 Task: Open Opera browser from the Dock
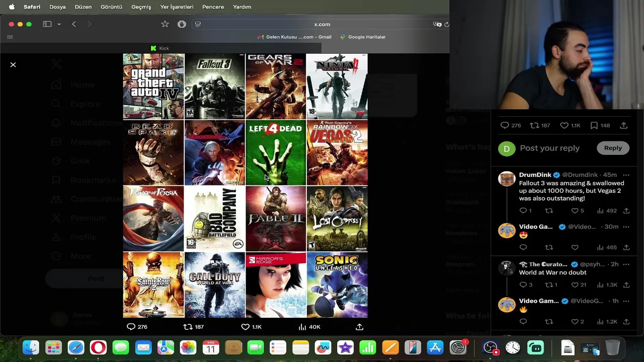pos(98,347)
